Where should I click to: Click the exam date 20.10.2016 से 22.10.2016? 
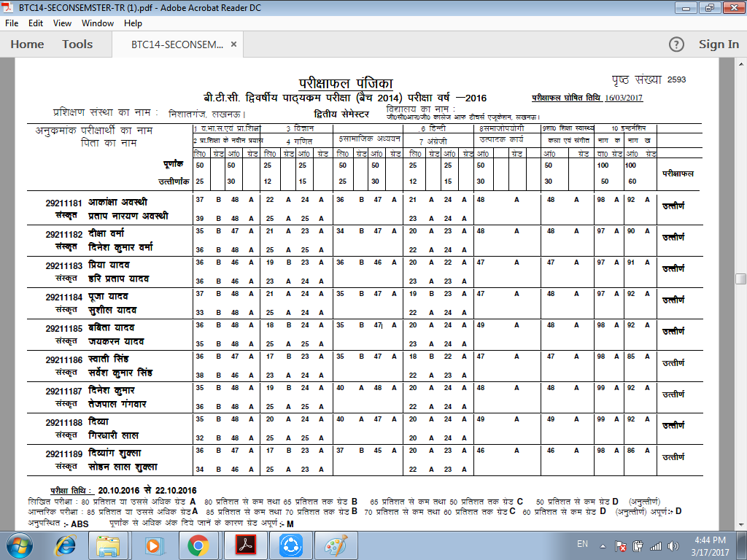147,491
